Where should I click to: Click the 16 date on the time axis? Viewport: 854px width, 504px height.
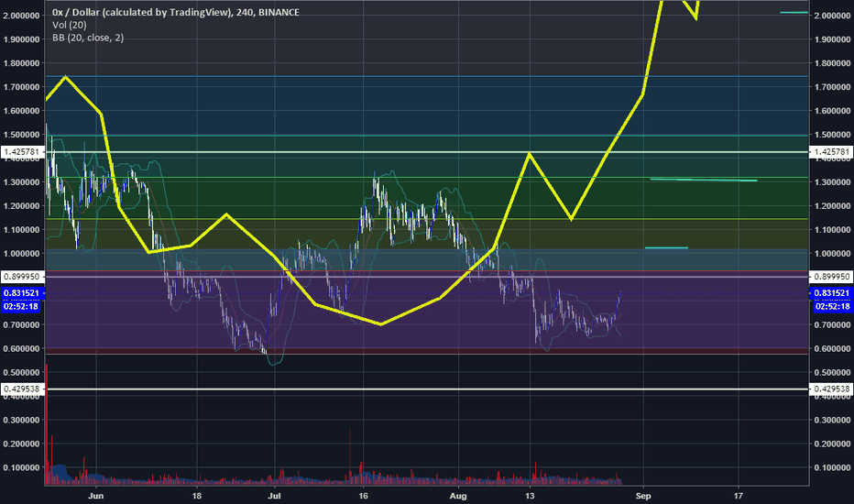tap(363, 496)
